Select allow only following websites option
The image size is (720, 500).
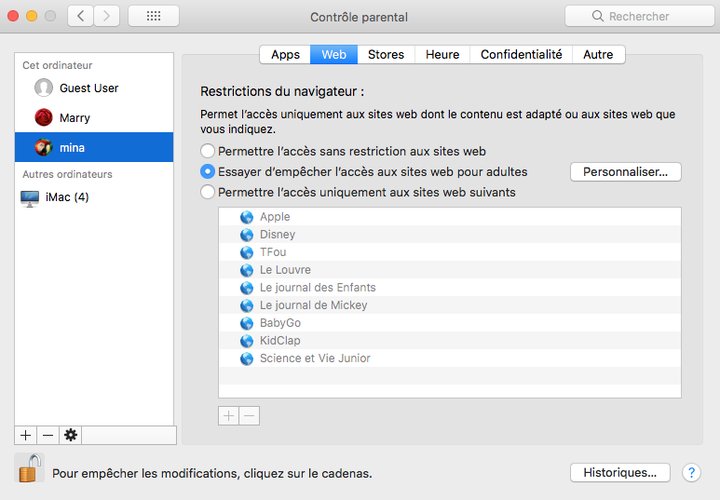208,192
